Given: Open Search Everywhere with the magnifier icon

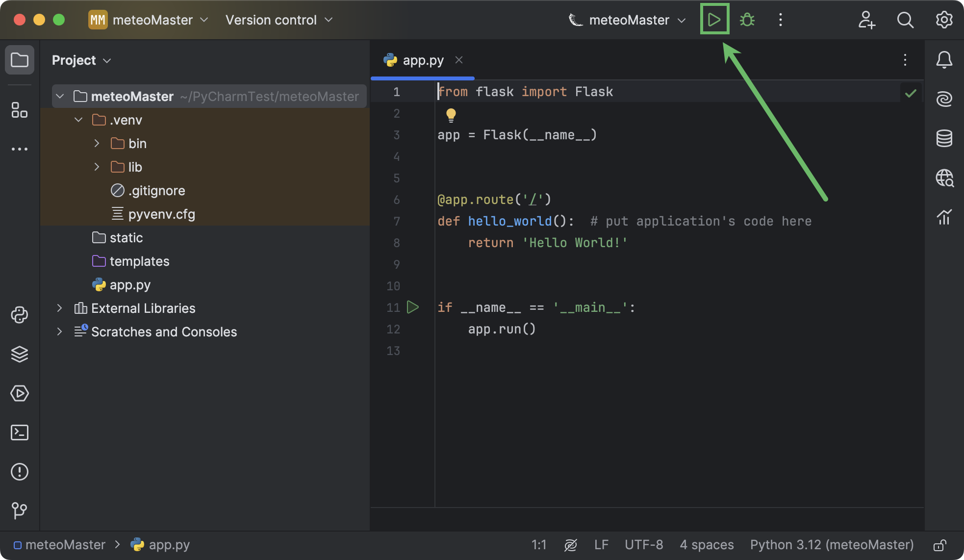Looking at the screenshot, I should [905, 20].
